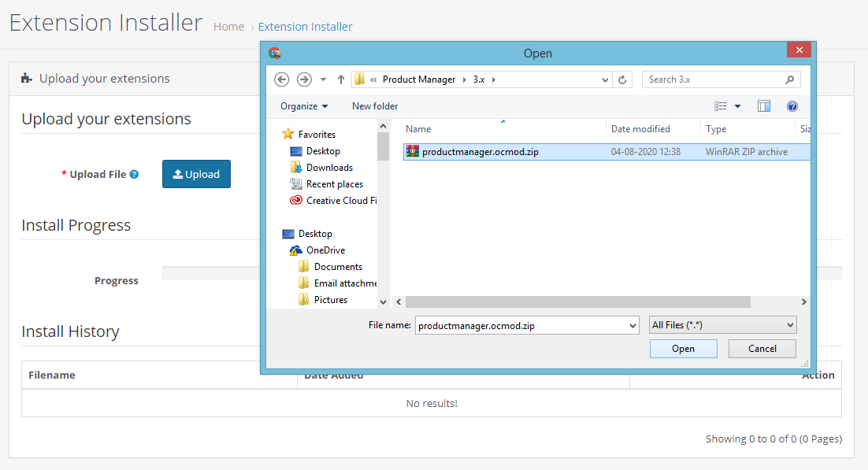
Task: Open the Pictures folder
Action: tap(323, 300)
